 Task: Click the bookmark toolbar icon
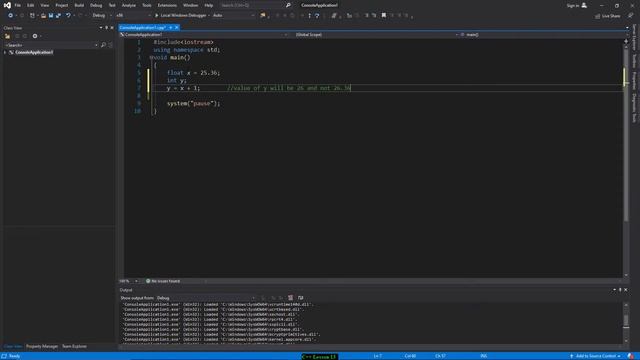(x=384, y=16)
